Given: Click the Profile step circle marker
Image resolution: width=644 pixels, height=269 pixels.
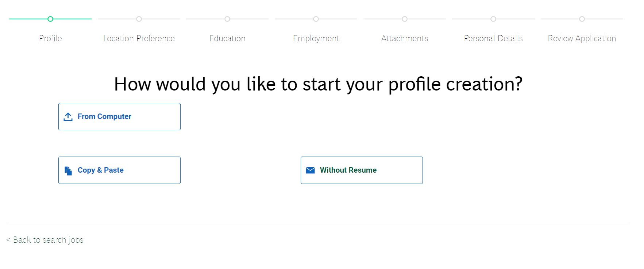Looking at the screenshot, I should (50, 19).
